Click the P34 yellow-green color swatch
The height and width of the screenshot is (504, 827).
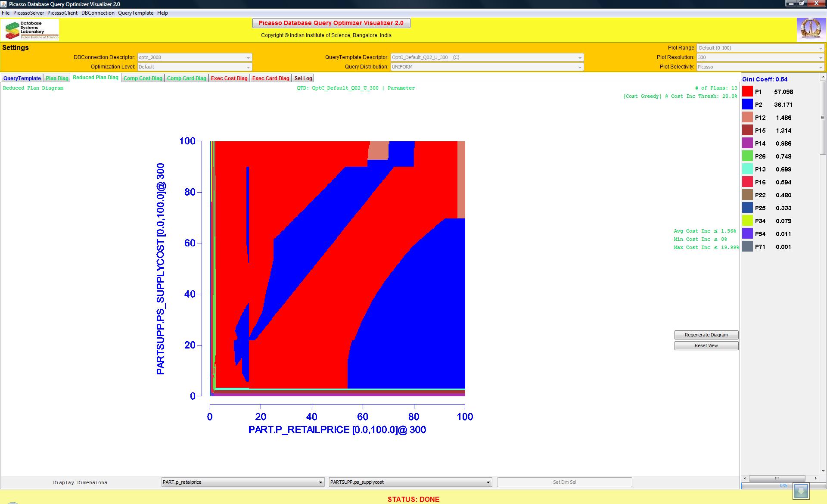tap(747, 221)
